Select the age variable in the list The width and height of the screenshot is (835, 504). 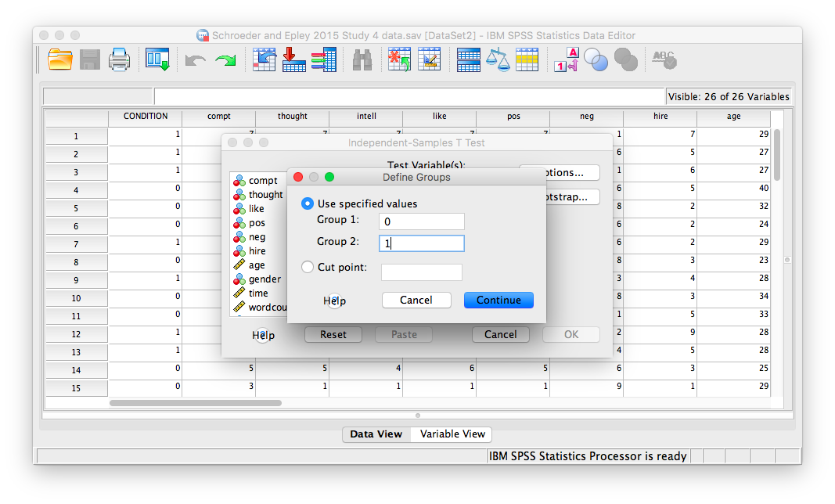click(x=257, y=265)
